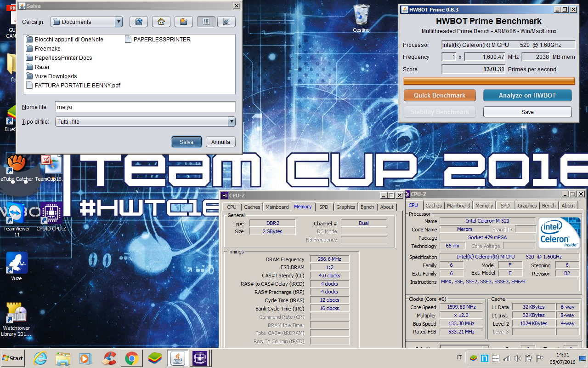Click the Annulla button

pos(220,142)
